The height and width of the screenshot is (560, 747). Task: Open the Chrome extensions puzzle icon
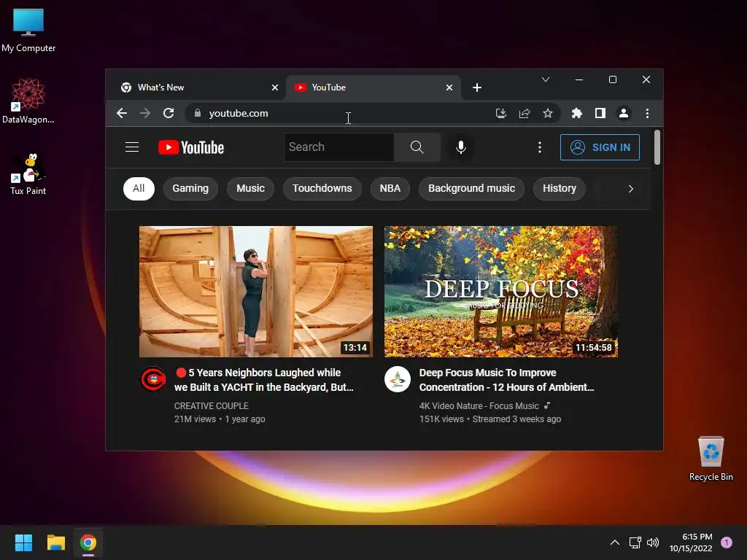576,113
